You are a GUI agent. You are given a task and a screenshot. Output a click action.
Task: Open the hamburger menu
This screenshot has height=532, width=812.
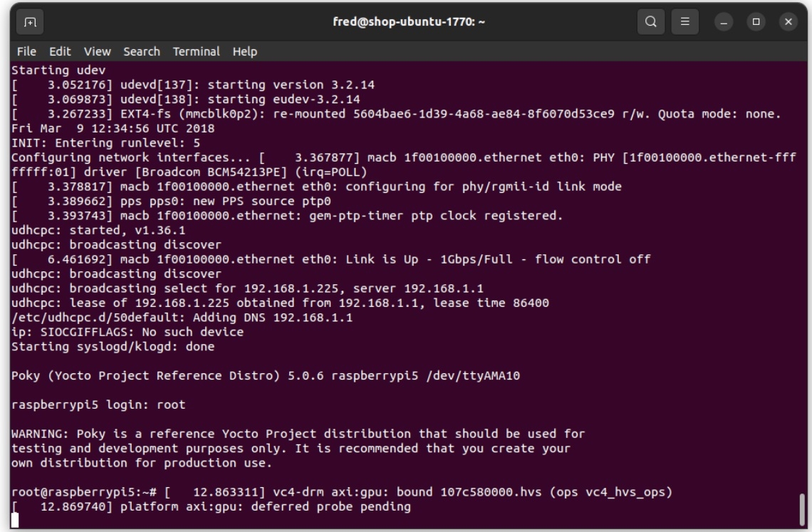pyautogui.click(x=684, y=22)
